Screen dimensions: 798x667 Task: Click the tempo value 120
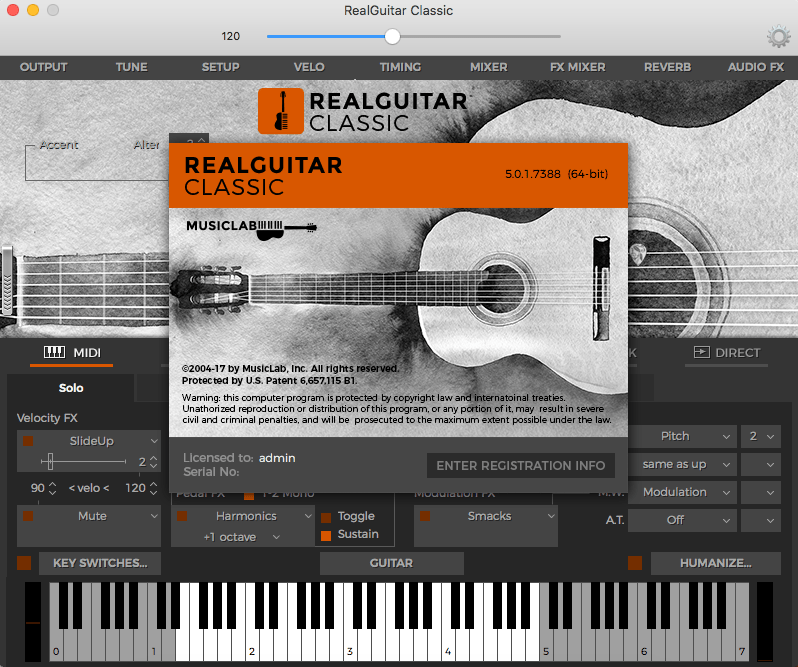pyautogui.click(x=231, y=36)
